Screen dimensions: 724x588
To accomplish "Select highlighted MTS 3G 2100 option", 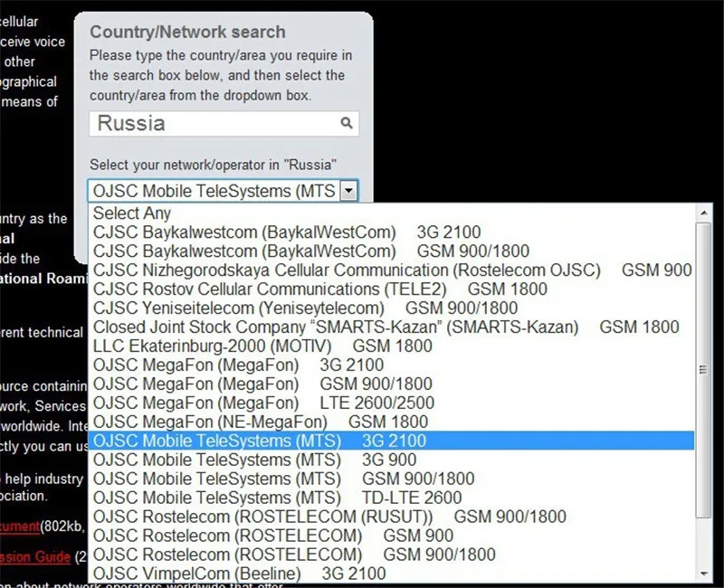I will point(391,441).
